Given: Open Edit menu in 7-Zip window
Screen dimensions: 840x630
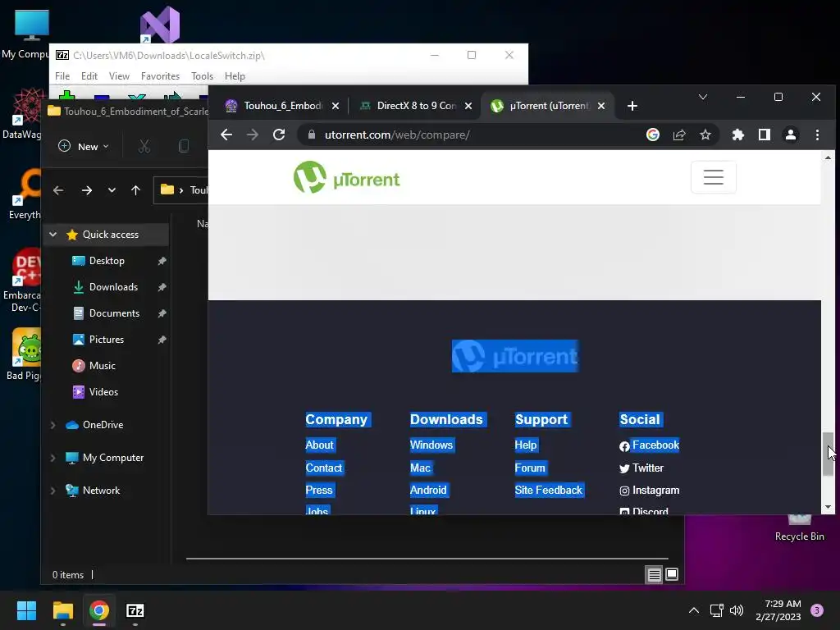Looking at the screenshot, I should pos(89,76).
